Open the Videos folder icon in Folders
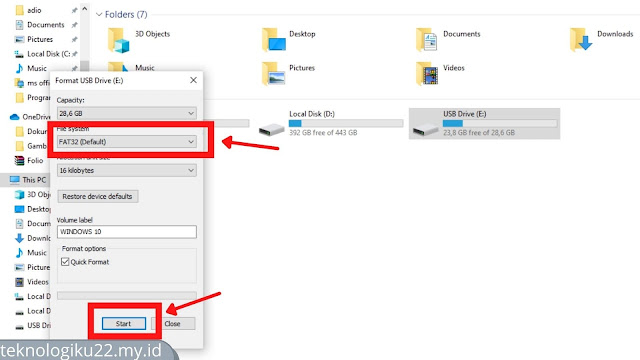 click(x=427, y=73)
